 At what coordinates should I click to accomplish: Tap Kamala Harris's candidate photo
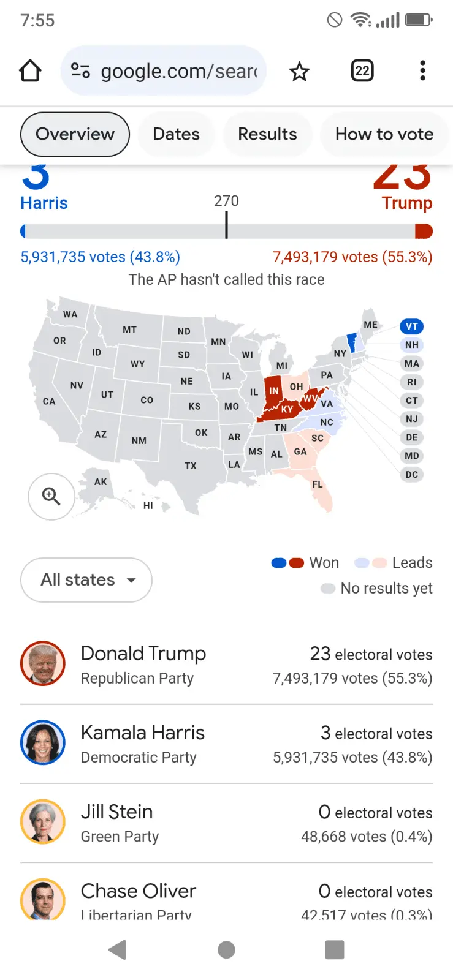click(43, 743)
